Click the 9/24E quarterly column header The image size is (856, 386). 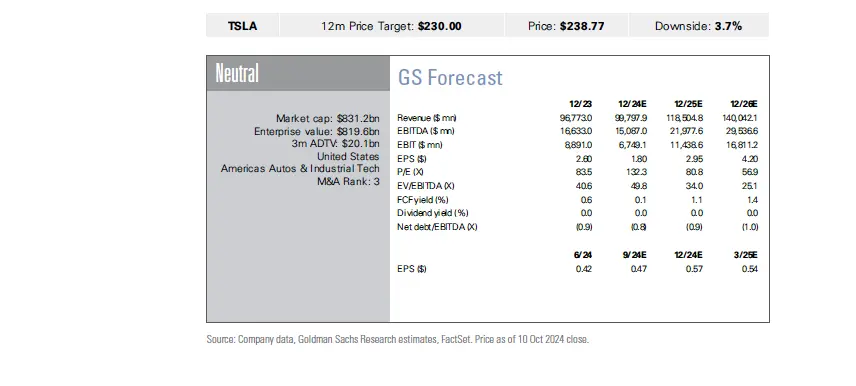point(633,255)
